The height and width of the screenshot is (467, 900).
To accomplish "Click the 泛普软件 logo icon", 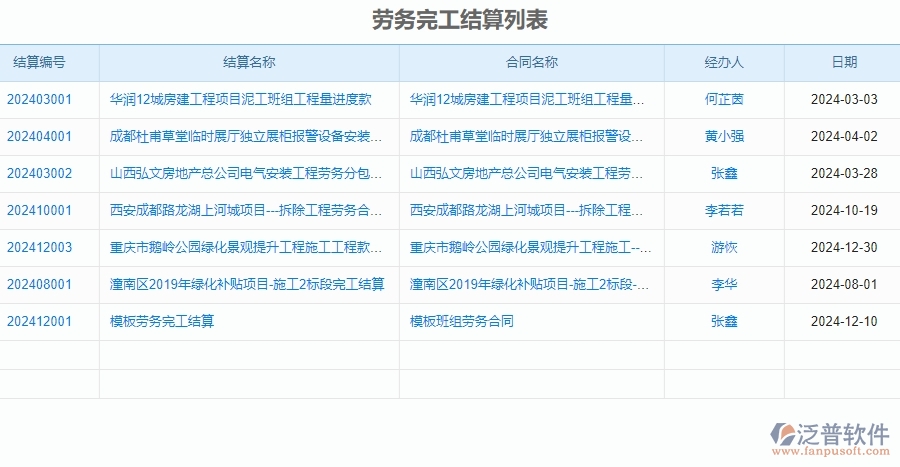I will (780, 433).
